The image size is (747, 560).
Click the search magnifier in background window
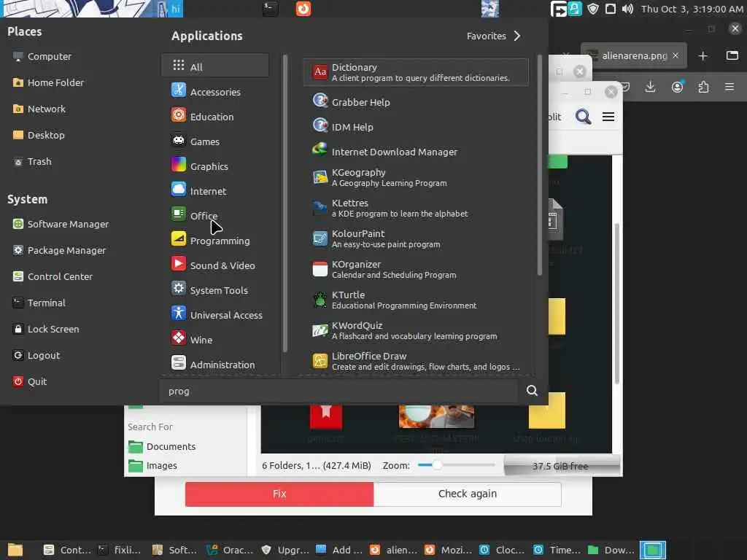pos(583,117)
